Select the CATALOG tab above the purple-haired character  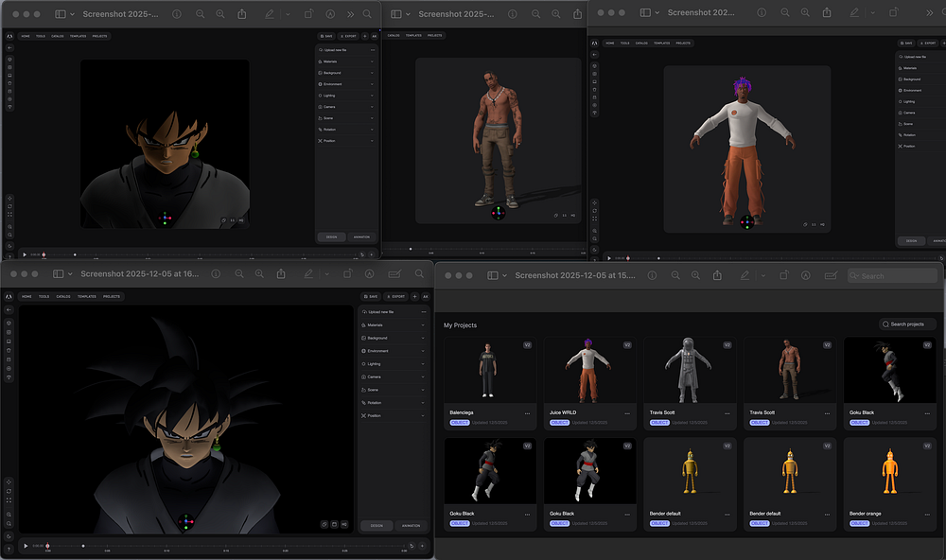[x=641, y=43]
